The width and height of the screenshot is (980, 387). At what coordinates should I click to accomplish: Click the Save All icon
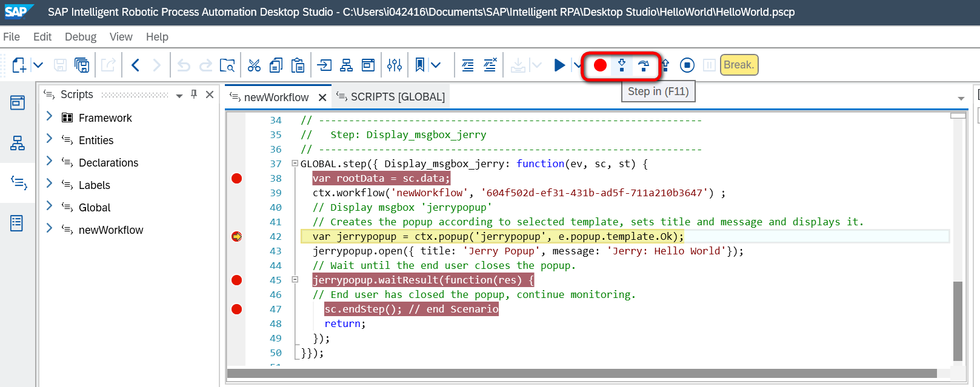point(81,65)
